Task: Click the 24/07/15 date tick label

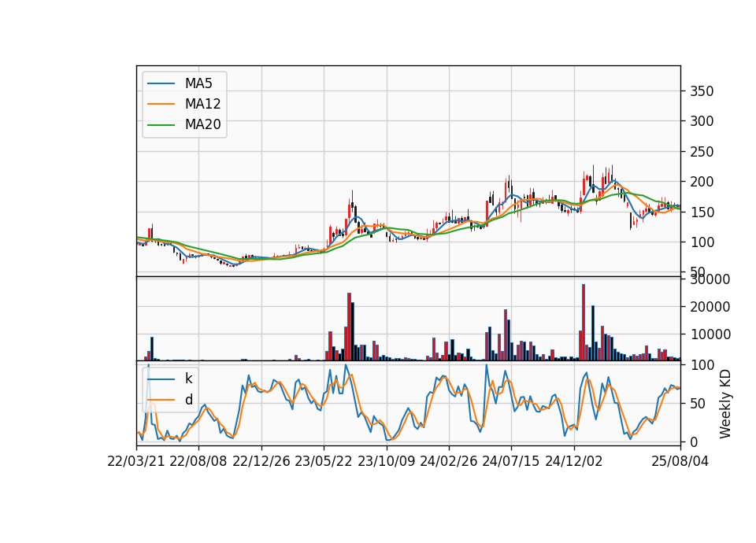Action: tap(510, 461)
